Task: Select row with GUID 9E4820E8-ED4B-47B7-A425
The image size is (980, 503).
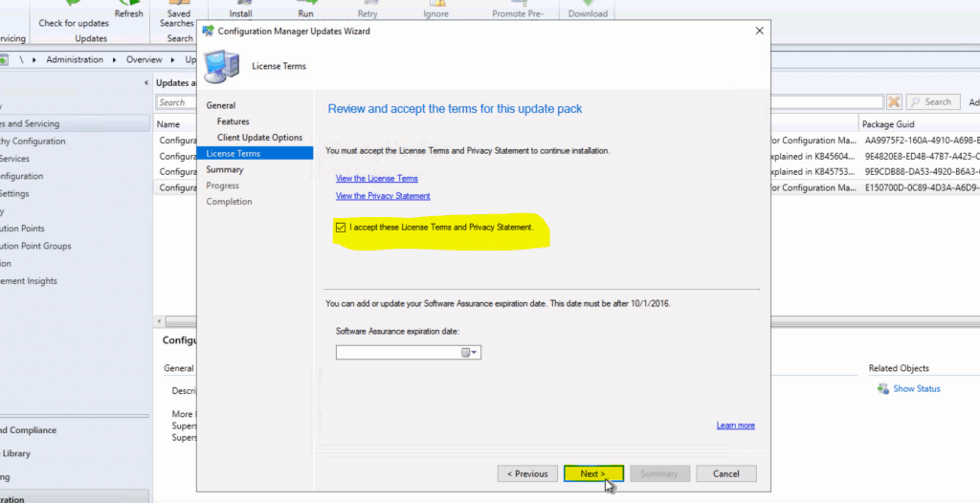Action: tap(922, 156)
